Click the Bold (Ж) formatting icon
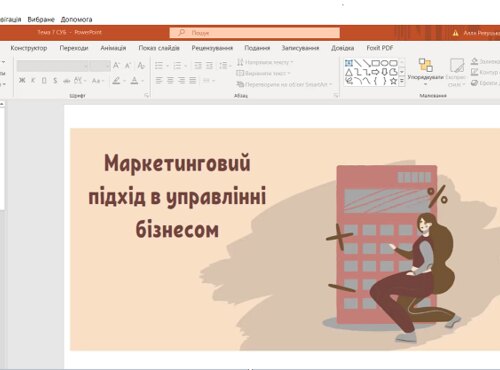 click(22, 80)
